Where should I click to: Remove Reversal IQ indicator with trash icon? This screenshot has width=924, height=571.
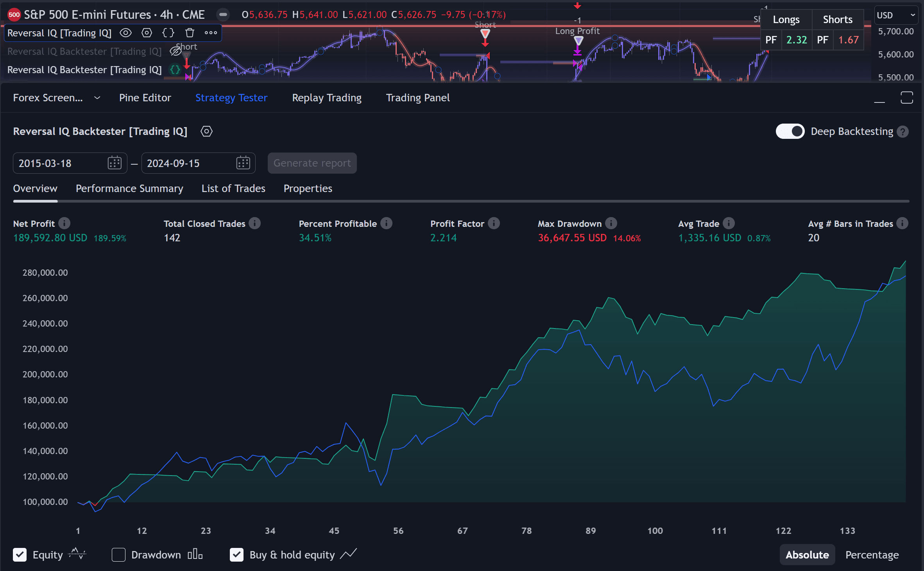pyautogui.click(x=190, y=33)
